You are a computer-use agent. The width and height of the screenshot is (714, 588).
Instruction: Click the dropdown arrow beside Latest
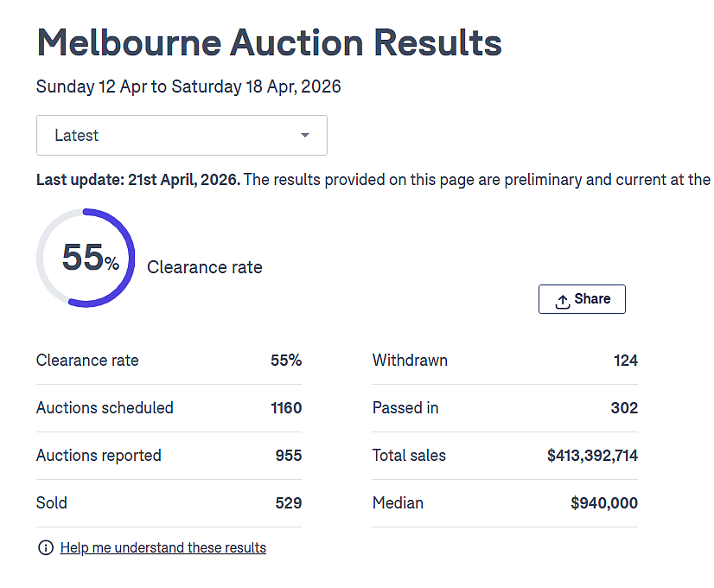point(305,135)
